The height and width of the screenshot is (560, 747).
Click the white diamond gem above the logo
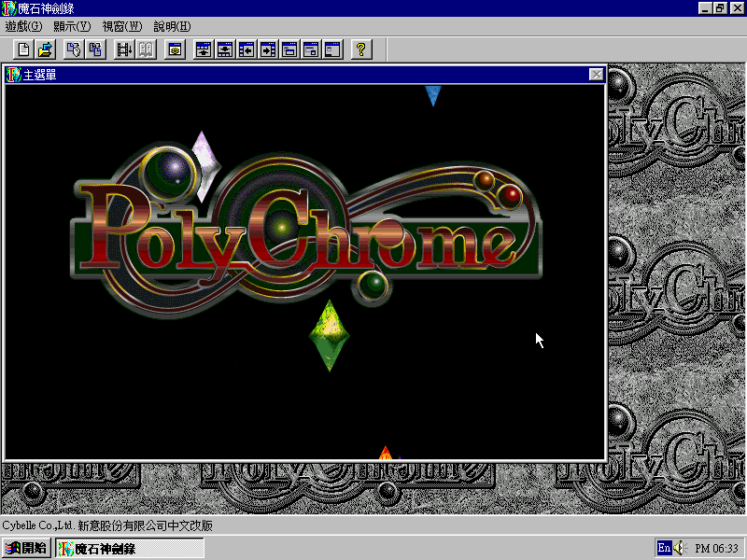click(x=205, y=166)
